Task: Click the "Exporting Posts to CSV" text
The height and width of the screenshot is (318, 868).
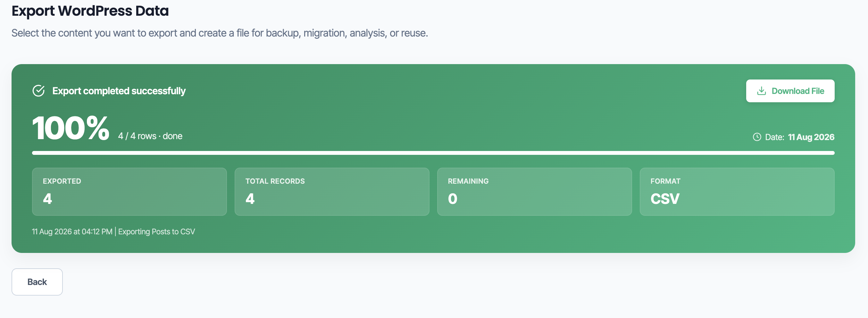Action: [156, 232]
